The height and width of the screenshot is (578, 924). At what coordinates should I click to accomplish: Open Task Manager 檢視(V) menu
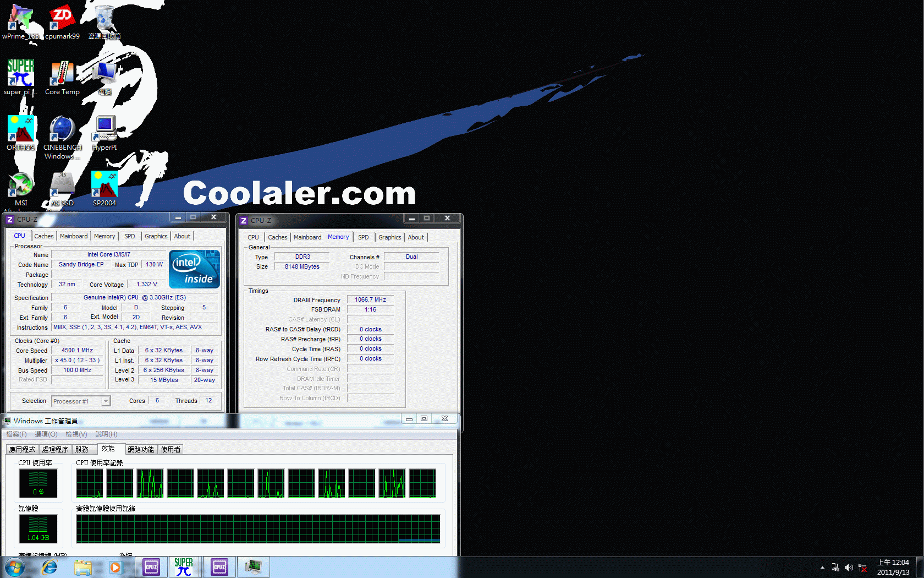coord(76,434)
